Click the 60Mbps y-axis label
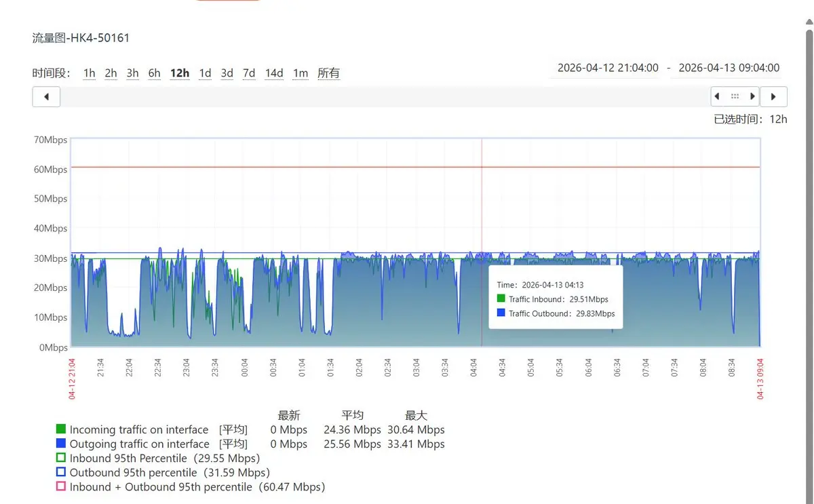 click(x=51, y=169)
